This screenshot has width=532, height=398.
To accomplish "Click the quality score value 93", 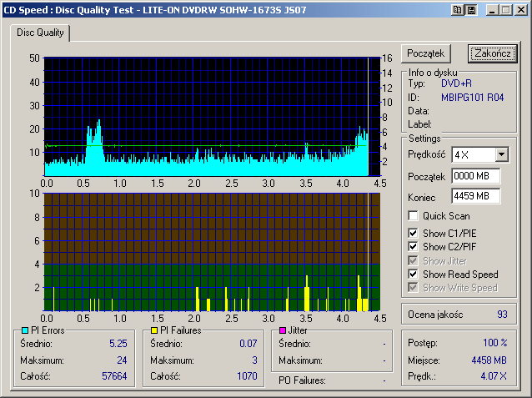I will (502, 314).
